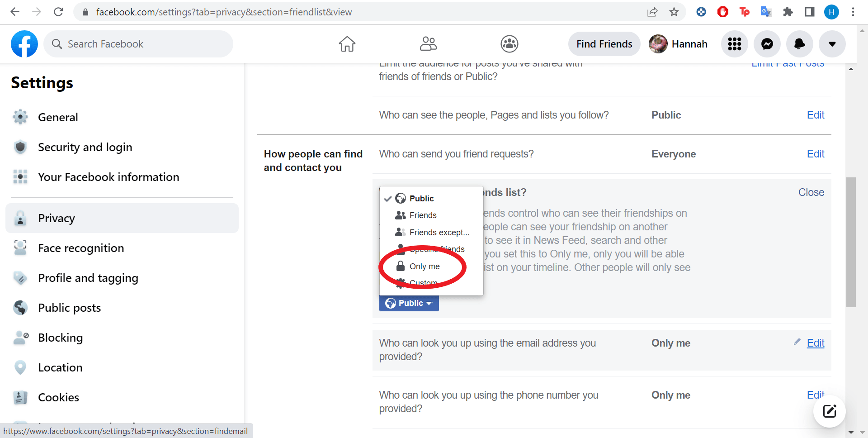Click the pencil icon beside email Edit
The image size is (868, 438).
tap(797, 342)
